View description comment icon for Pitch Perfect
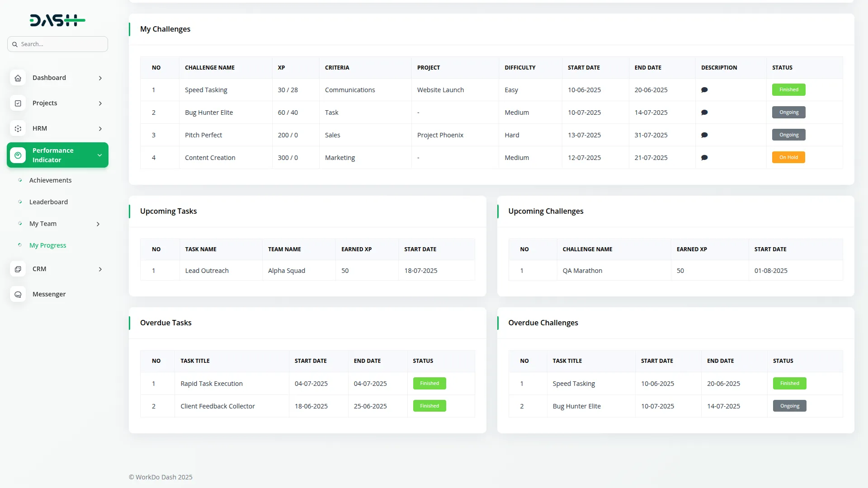Viewport: 868px width, 488px height. tap(704, 135)
